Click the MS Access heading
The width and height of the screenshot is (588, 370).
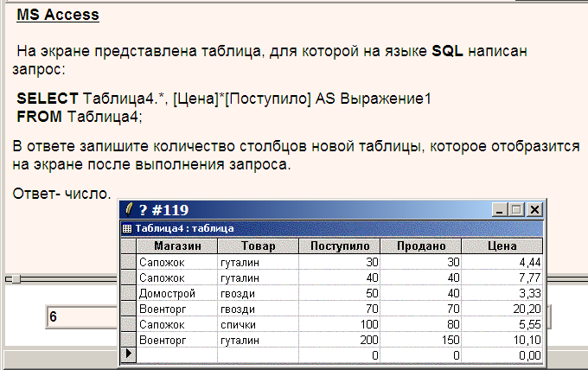point(58,15)
